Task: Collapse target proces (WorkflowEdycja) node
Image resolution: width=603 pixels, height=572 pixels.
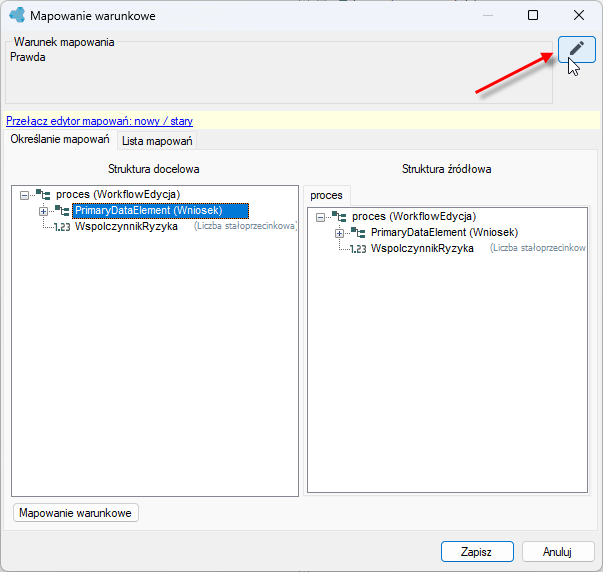Action: [24, 195]
